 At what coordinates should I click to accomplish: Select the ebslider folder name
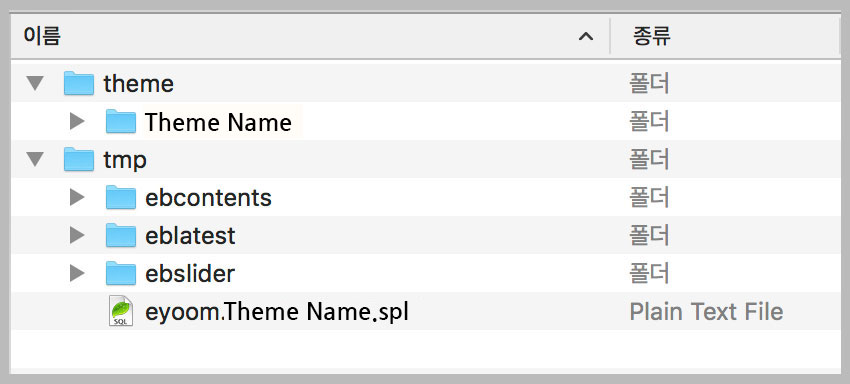tap(190, 274)
